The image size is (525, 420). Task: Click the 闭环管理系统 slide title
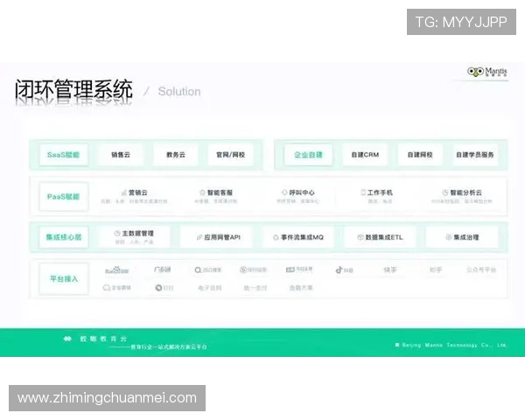(73, 89)
